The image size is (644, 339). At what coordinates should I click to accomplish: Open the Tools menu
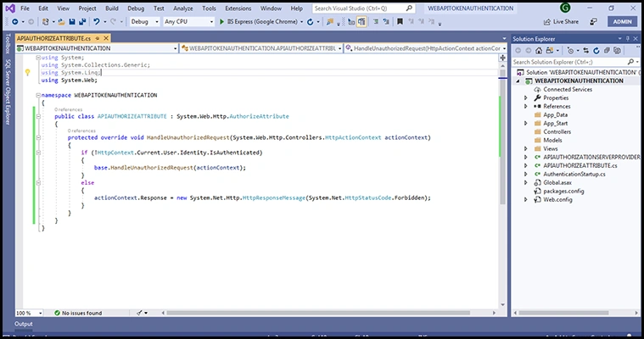tap(209, 8)
